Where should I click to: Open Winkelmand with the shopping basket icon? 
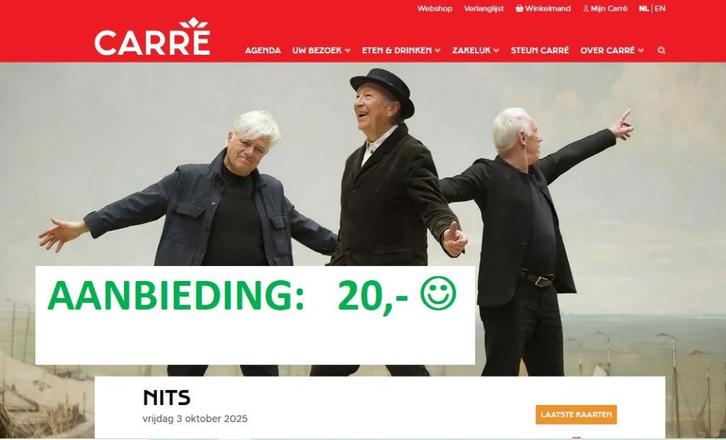(x=543, y=8)
